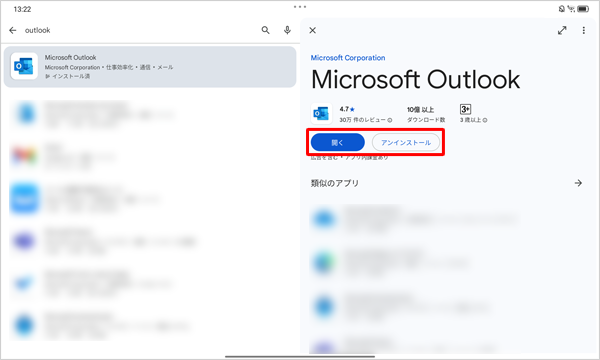Image resolution: width=600 pixels, height=360 pixels.
Task: Click the search field containing outlook
Action: click(138, 30)
